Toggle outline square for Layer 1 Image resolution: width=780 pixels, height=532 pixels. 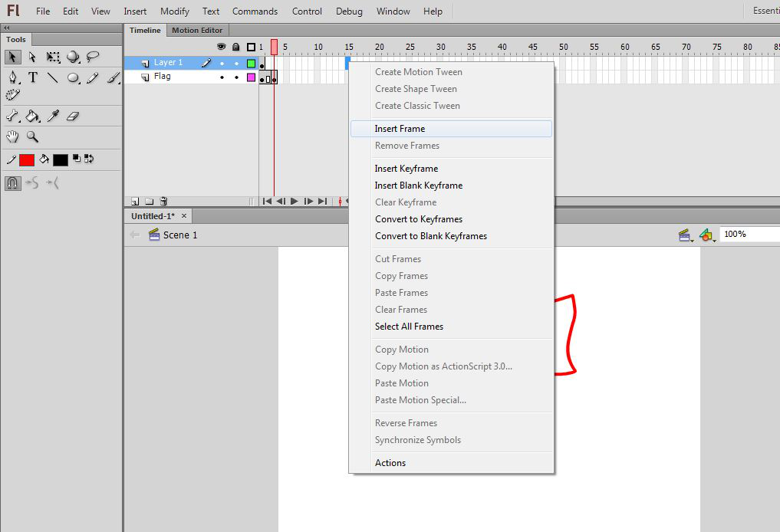[252, 63]
